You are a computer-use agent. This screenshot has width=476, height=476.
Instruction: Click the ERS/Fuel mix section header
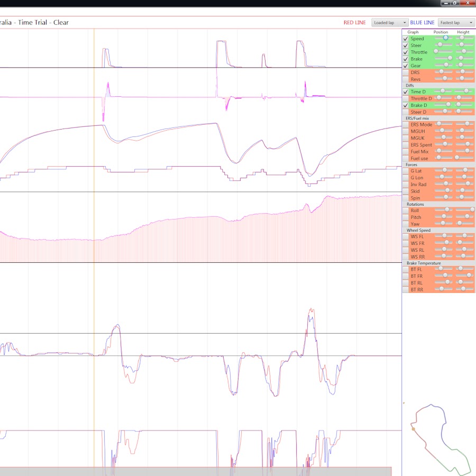tap(417, 118)
